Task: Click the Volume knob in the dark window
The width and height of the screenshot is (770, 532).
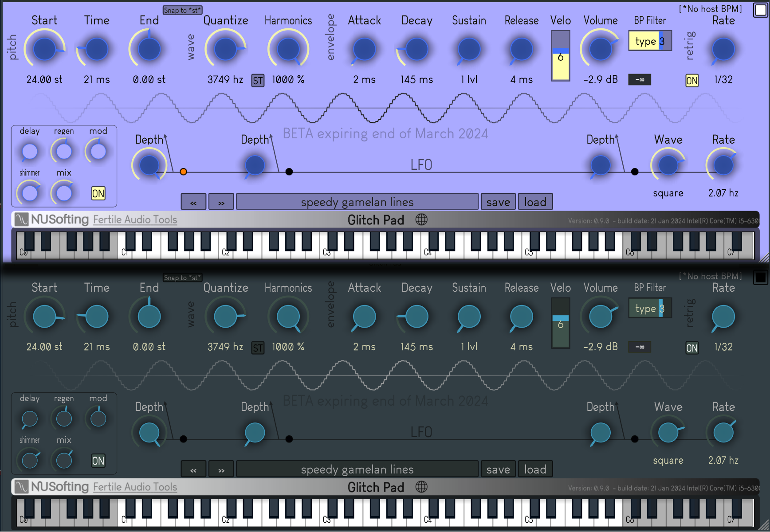Action: pos(601,316)
